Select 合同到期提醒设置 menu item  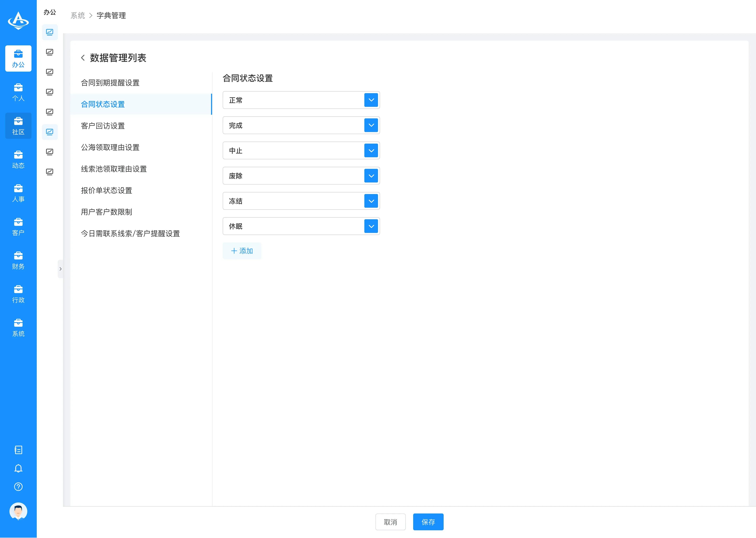(110, 83)
